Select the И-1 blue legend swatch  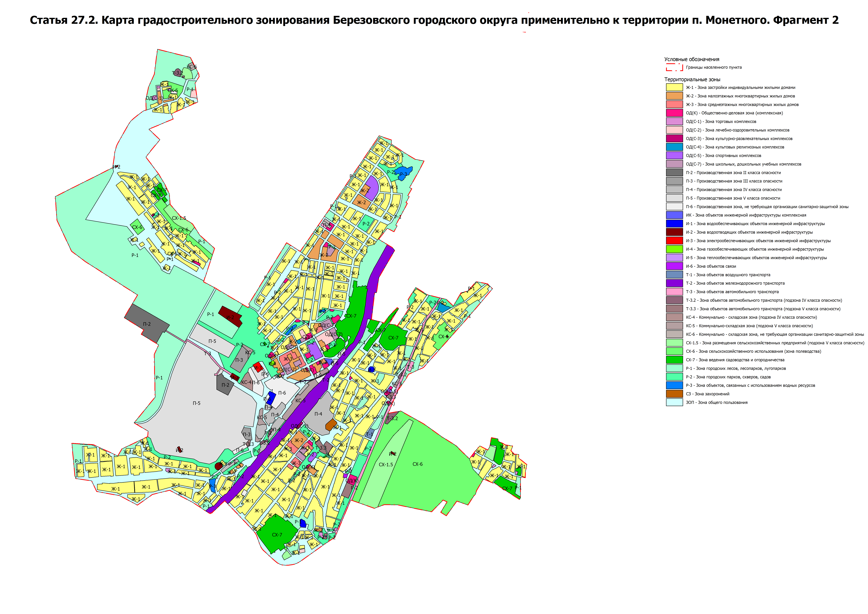click(x=674, y=224)
